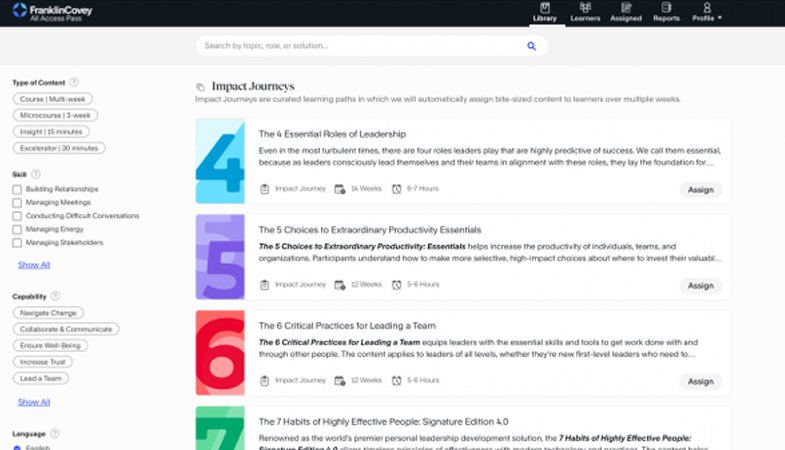Screen dimensions: 785x450
Task: Check the Building Relationships skill
Action: (17, 189)
